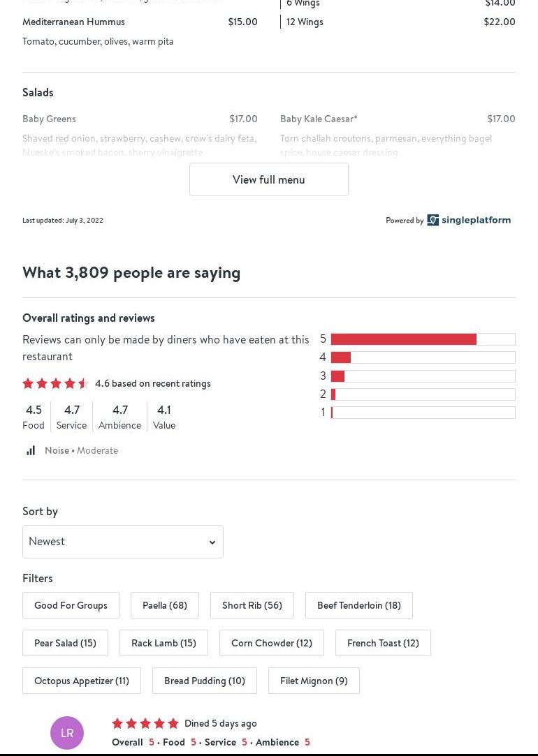This screenshot has height=756, width=538.
Task: Choose the Octopus Appetizer (11) filter
Action: pos(81,681)
